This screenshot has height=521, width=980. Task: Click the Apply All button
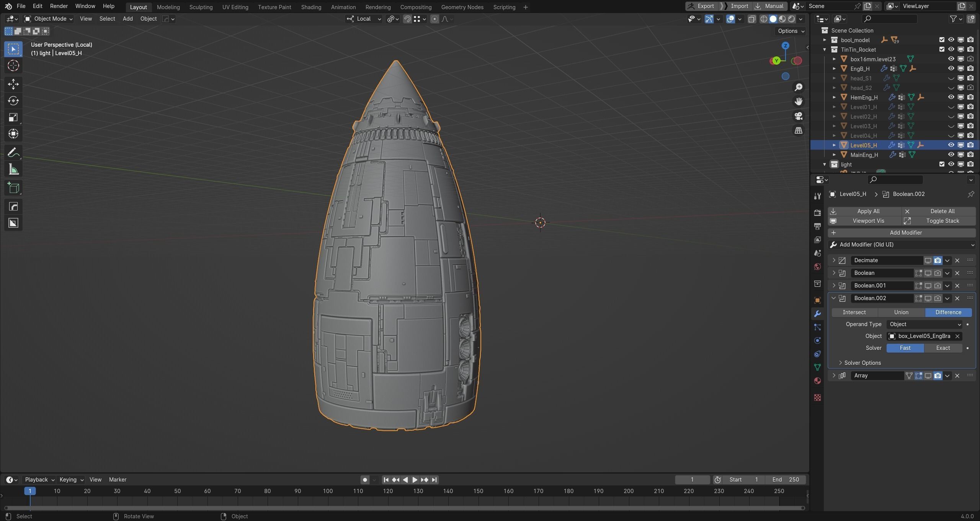pyautogui.click(x=868, y=211)
